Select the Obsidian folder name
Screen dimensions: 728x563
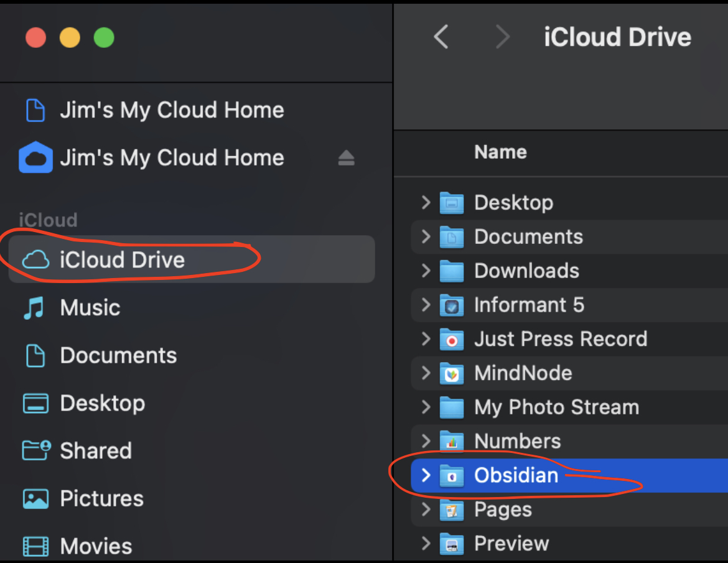[516, 475]
